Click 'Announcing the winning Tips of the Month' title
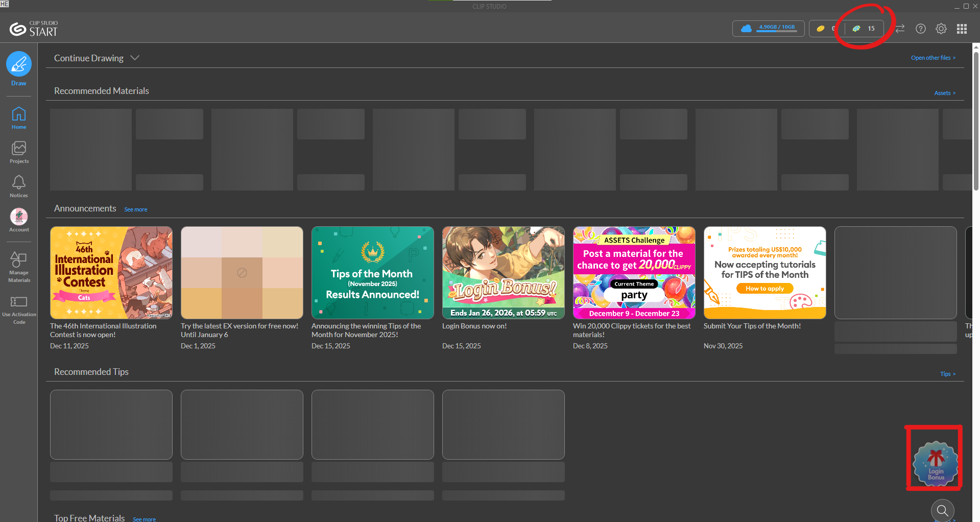 tap(366, 330)
